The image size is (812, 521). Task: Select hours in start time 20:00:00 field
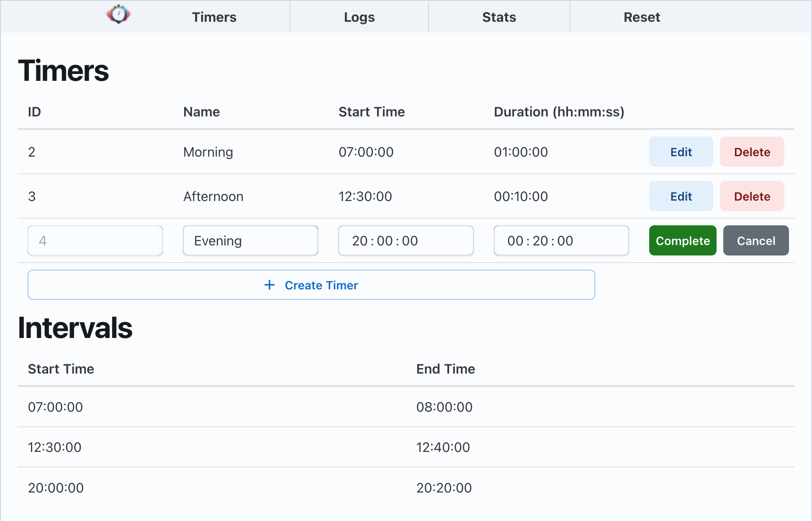[360, 241]
